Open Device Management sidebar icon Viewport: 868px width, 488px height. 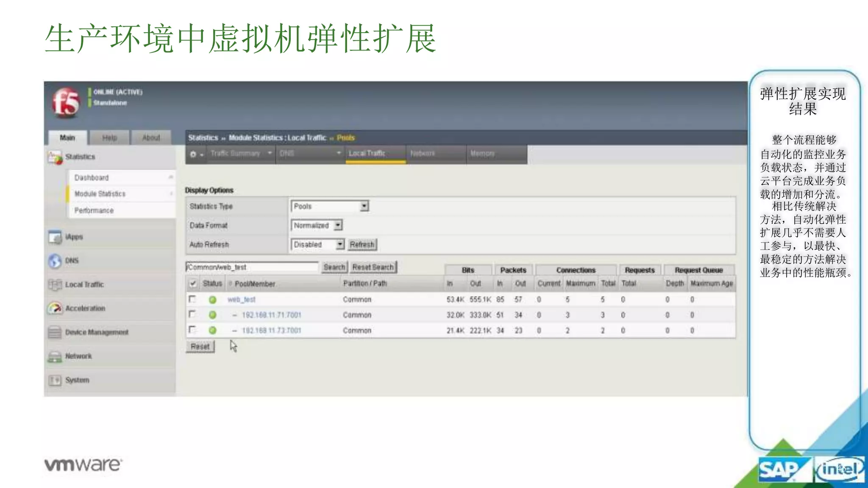pos(55,333)
